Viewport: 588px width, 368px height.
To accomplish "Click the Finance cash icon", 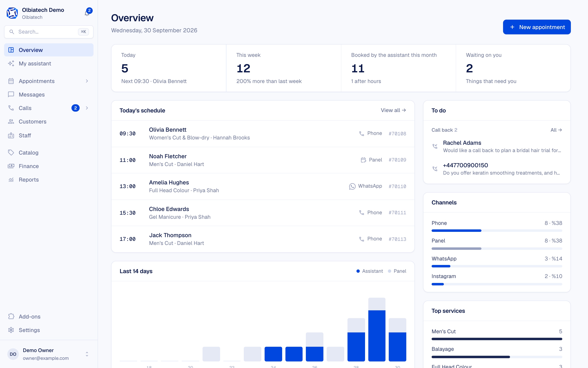I will coord(11,166).
